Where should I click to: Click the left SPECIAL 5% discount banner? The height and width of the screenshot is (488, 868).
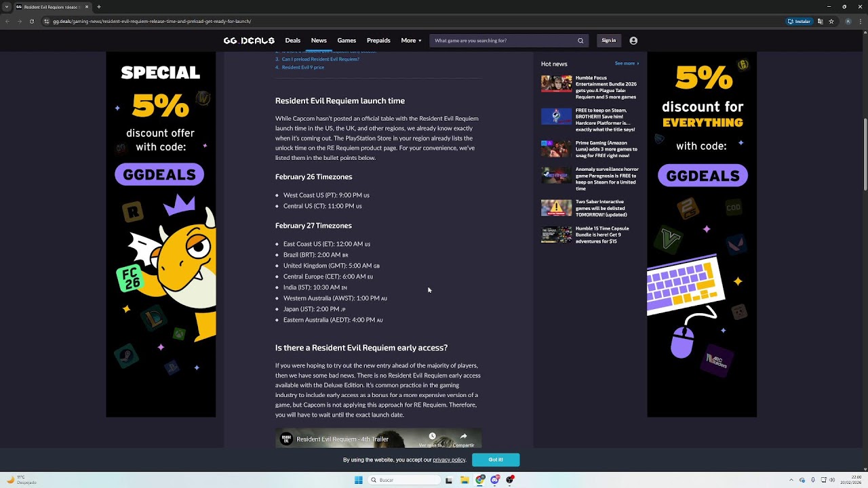[161, 235]
